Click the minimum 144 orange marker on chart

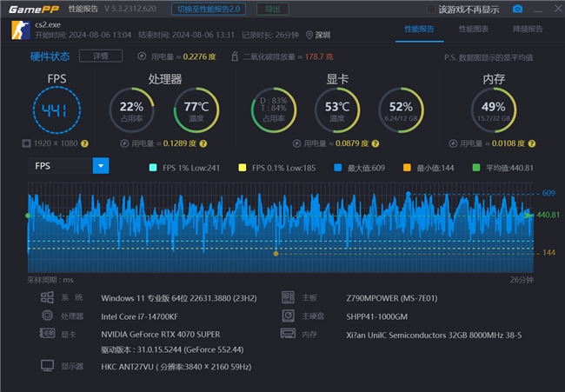click(x=276, y=254)
